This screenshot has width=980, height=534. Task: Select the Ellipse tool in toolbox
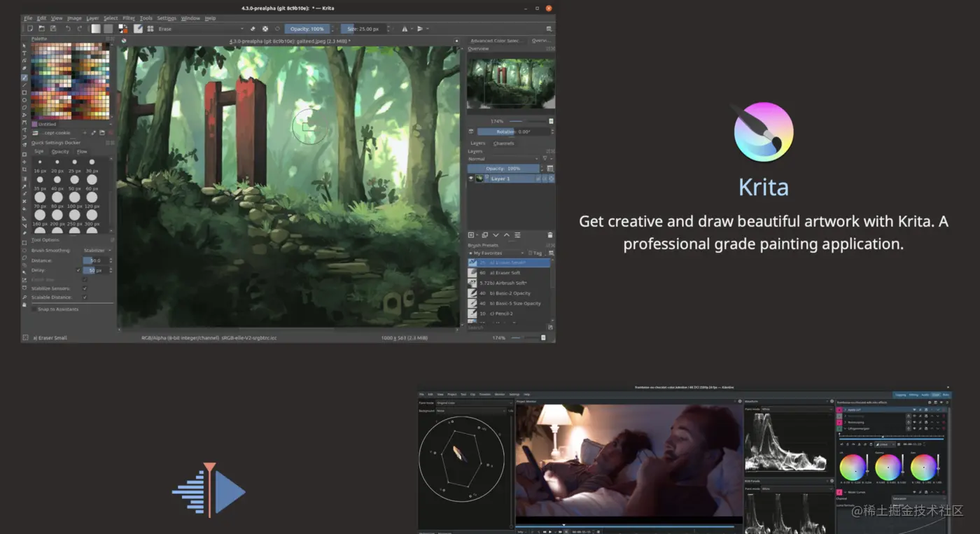pos(24,100)
